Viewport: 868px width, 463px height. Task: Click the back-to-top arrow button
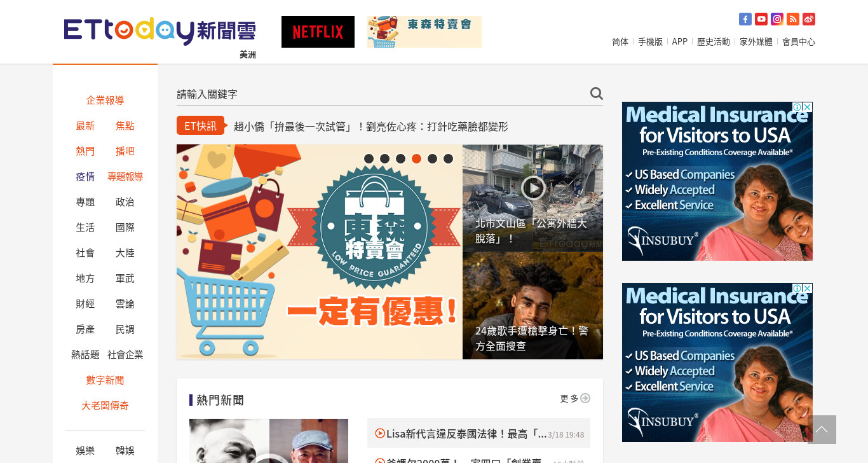coord(822,429)
